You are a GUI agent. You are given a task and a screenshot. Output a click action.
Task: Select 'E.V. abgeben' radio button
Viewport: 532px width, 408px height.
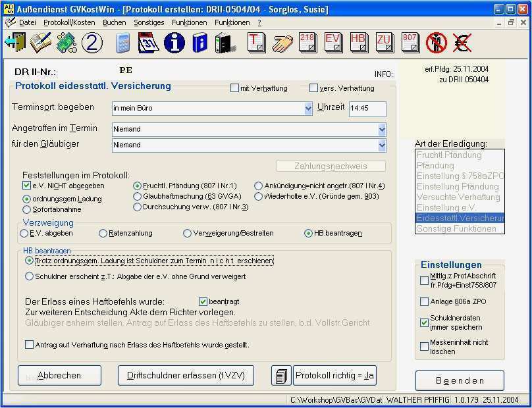(24, 234)
